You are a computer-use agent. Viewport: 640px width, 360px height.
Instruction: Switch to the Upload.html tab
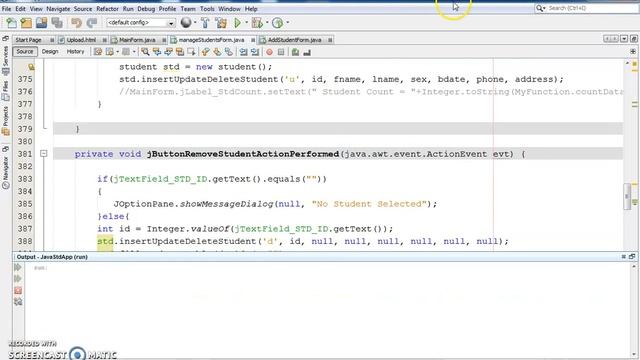81,40
